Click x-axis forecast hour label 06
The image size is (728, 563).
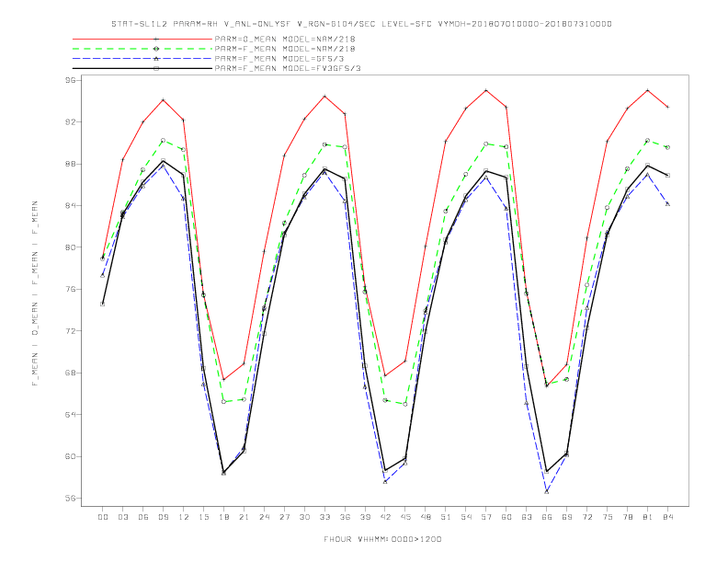(143, 517)
